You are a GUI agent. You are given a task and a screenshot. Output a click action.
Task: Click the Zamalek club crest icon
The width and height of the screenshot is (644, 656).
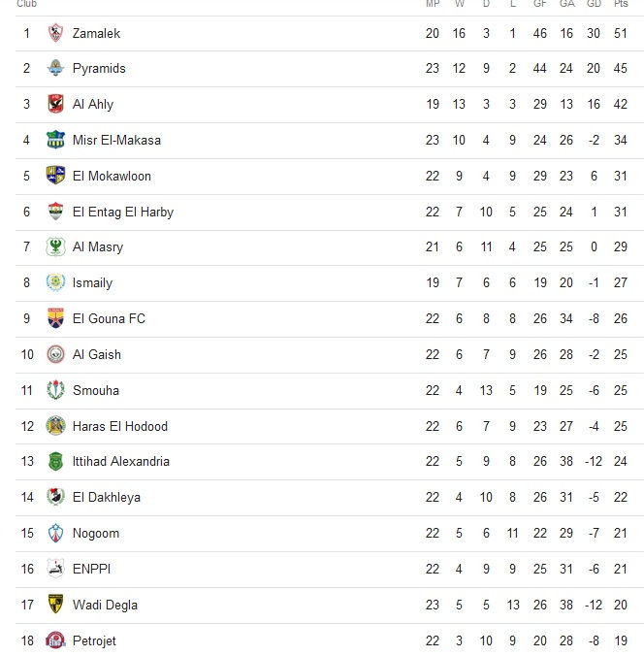(55, 33)
